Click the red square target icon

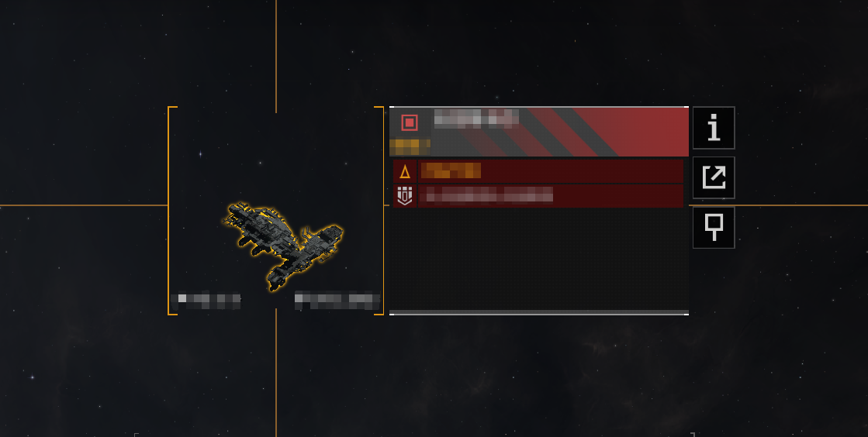[x=409, y=122]
